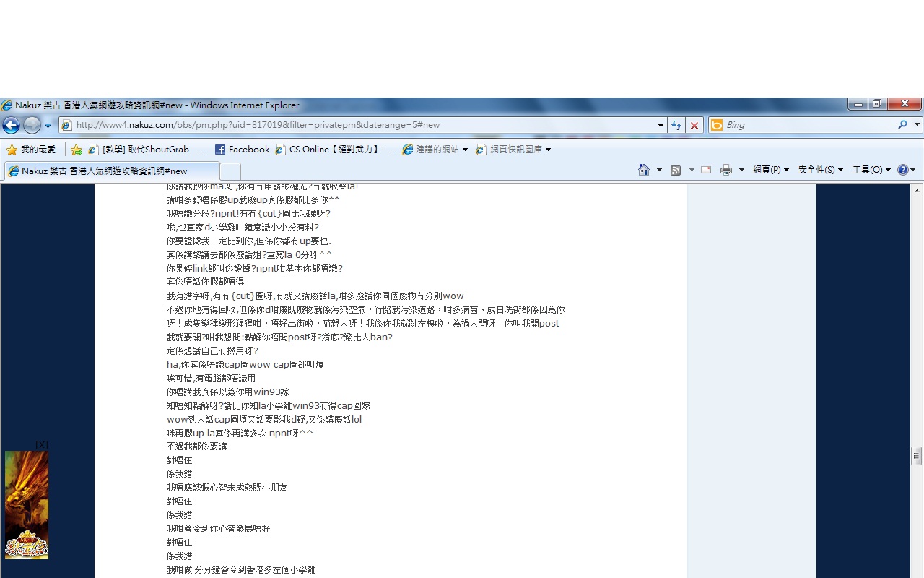Click the browser Back arrow button

coord(11,125)
